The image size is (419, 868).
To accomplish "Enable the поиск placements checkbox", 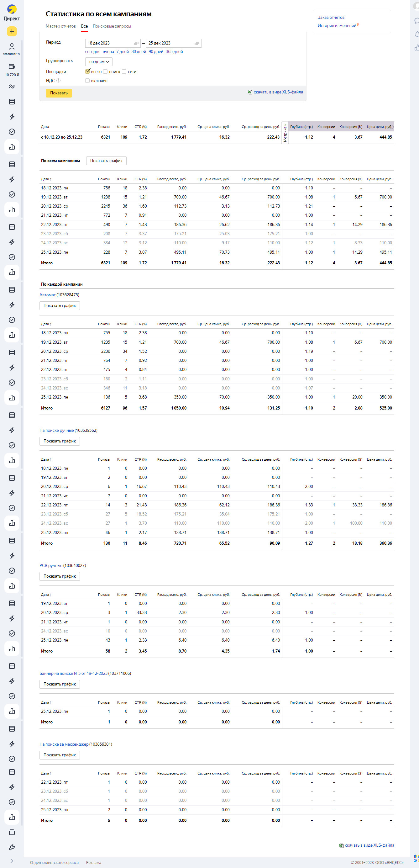I will tap(105, 71).
